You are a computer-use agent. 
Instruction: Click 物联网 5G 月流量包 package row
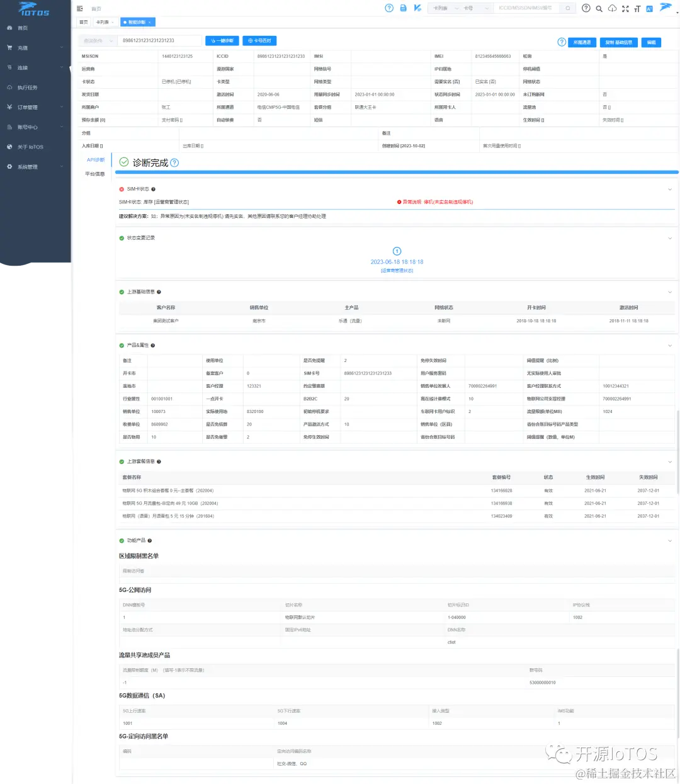[x=397, y=503]
